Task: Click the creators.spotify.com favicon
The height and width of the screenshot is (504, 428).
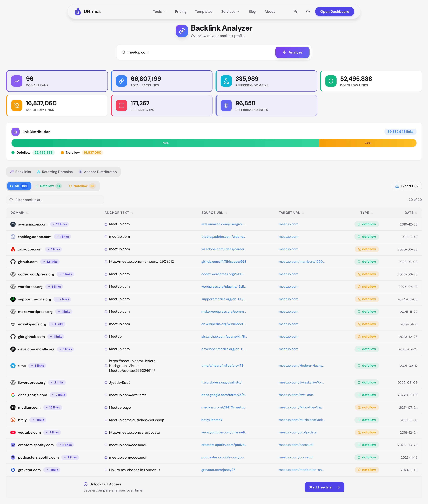Action: [x=13, y=445]
